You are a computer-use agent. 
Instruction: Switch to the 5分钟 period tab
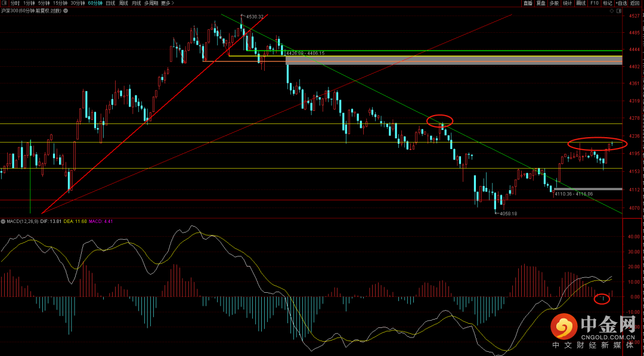tap(44, 3)
